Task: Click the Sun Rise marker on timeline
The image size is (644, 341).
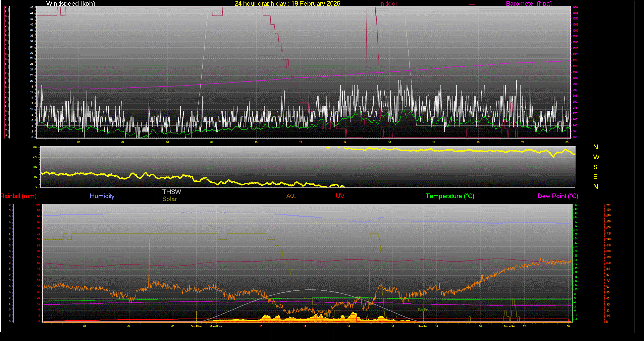Action: click(x=196, y=326)
